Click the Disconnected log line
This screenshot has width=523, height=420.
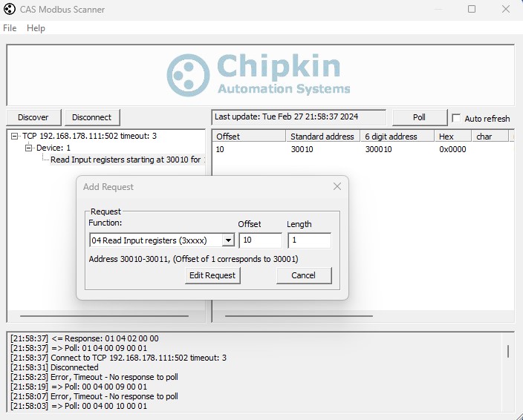(x=54, y=367)
